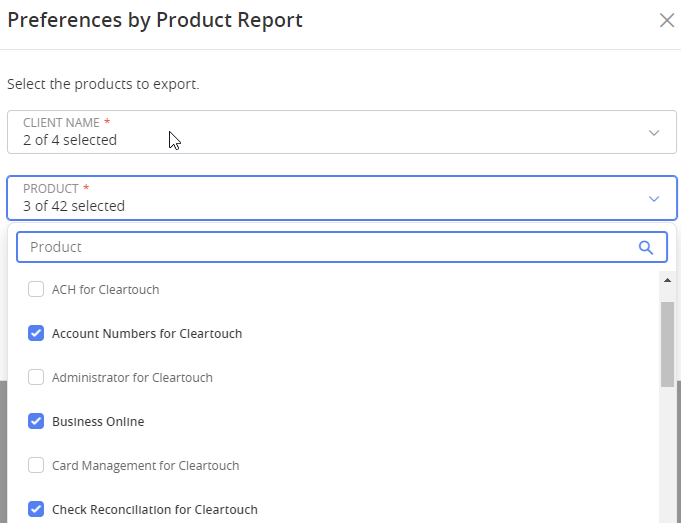The width and height of the screenshot is (681, 523).
Task: Check the ACH for Cleartouch checkbox
Action: (x=36, y=289)
